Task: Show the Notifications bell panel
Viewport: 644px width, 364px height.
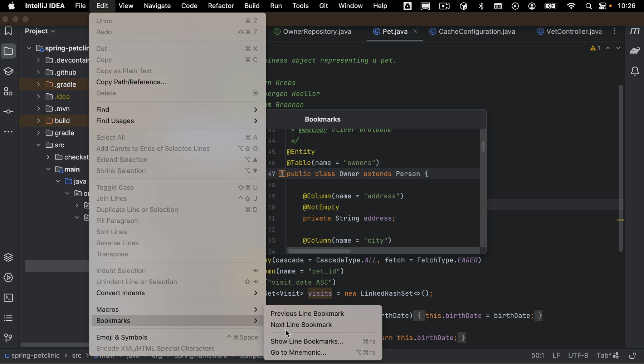Action: click(x=635, y=71)
